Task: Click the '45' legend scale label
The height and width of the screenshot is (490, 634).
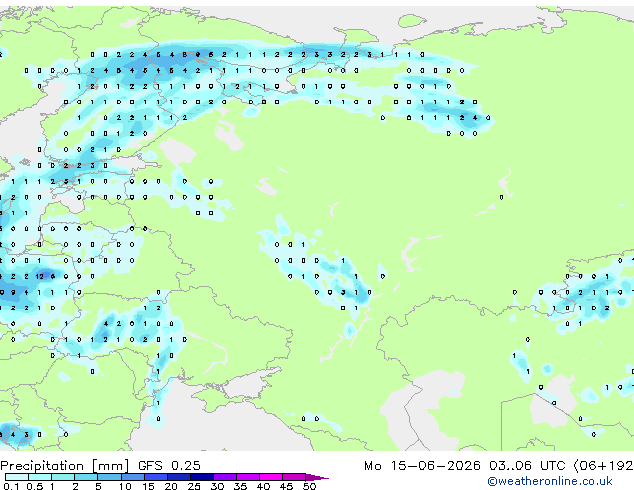Action: (x=286, y=486)
